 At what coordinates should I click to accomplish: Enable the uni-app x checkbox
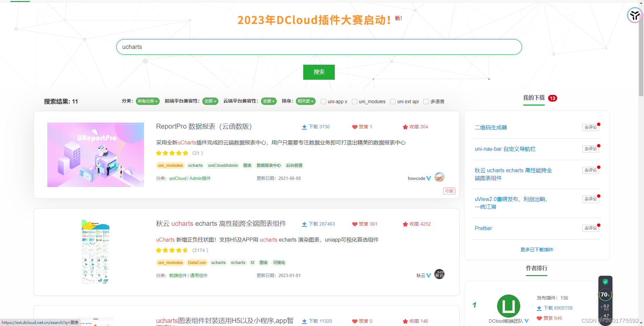[323, 102]
